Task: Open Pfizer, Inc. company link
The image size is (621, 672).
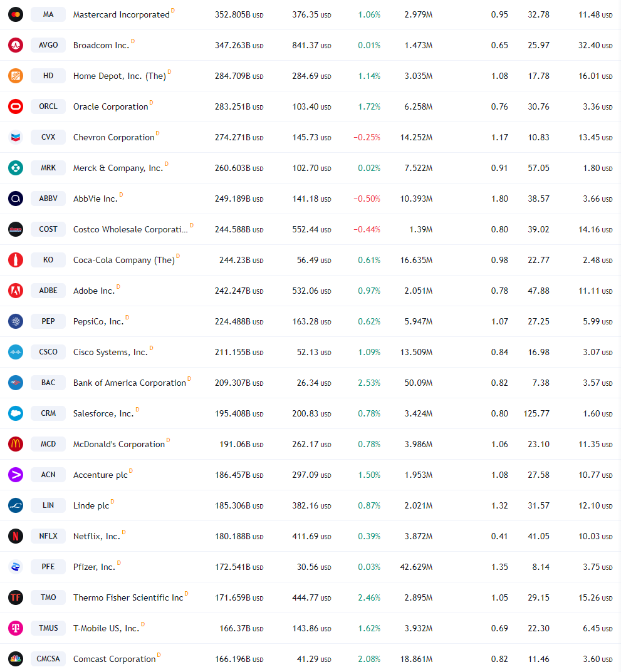Action: [95, 567]
